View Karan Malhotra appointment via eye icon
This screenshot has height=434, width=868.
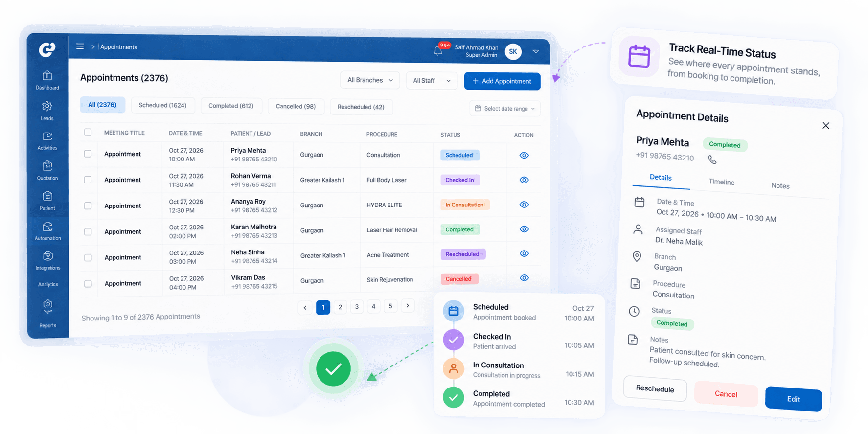[524, 229]
